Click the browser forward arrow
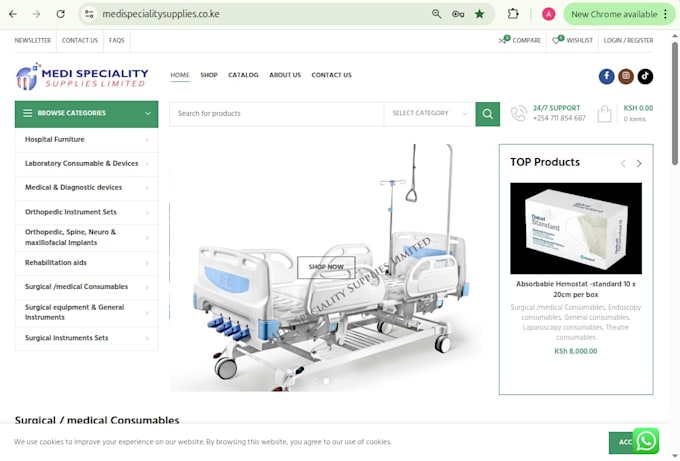Screen dimensions: 680x461 pos(36,14)
